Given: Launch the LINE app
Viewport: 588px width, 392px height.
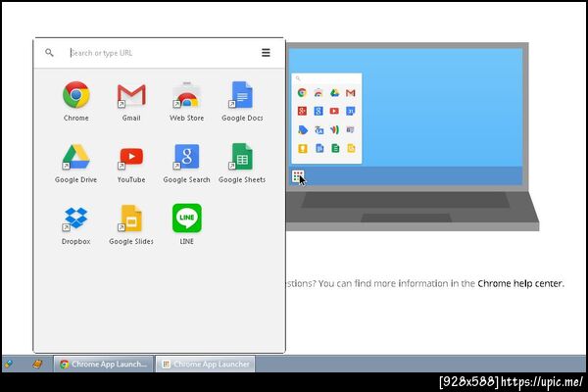Looking at the screenshot, I should coord(187,219).
